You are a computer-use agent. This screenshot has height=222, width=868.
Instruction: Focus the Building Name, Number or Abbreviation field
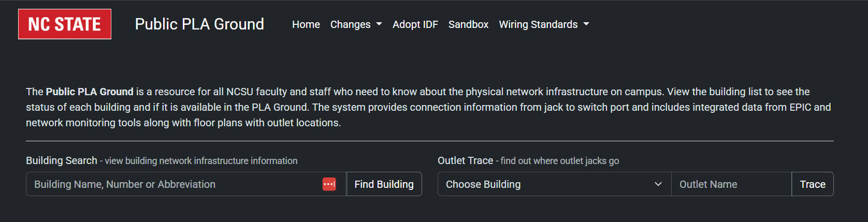[176, 184]
